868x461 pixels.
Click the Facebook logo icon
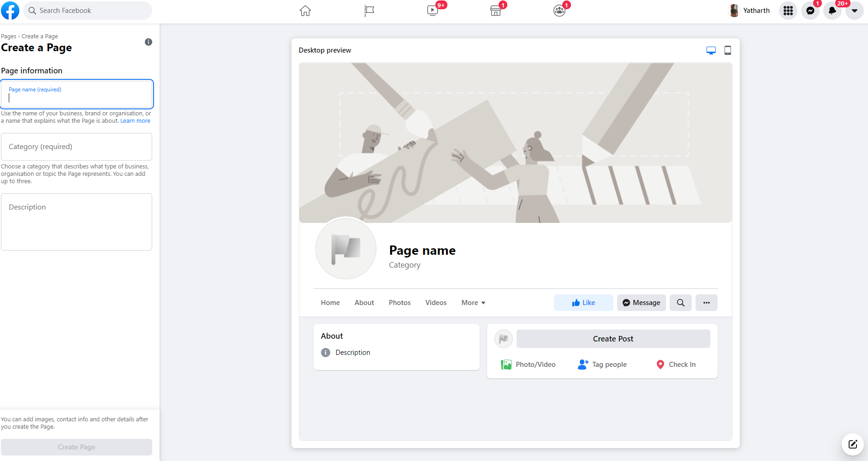pos(10,11)
